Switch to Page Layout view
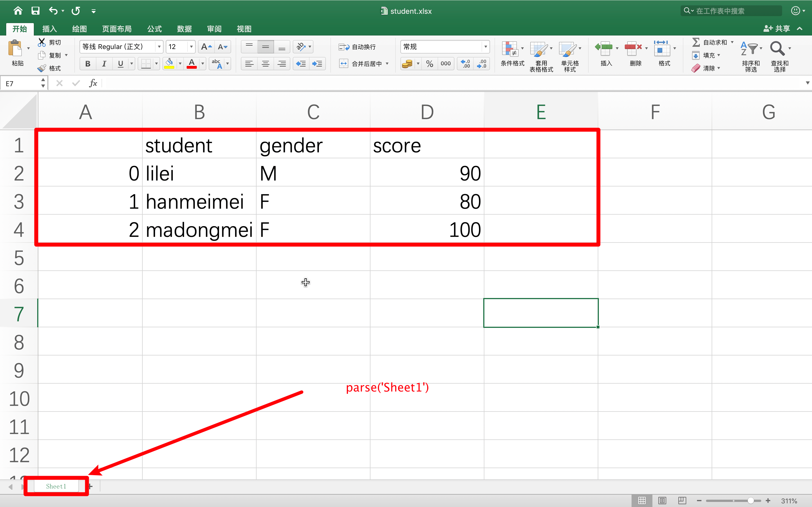This screenshot has height=507, width=812. tap(662, 501)
